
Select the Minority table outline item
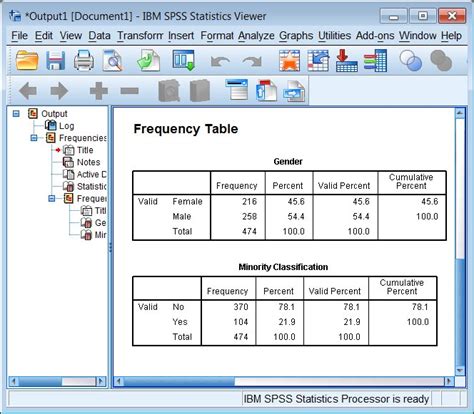coord(100,235)
